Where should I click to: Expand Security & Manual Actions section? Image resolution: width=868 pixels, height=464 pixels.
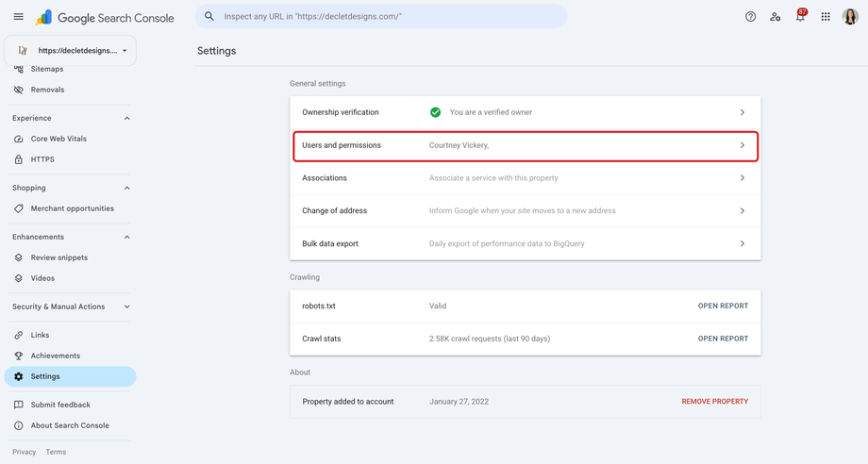coord(126,307)
